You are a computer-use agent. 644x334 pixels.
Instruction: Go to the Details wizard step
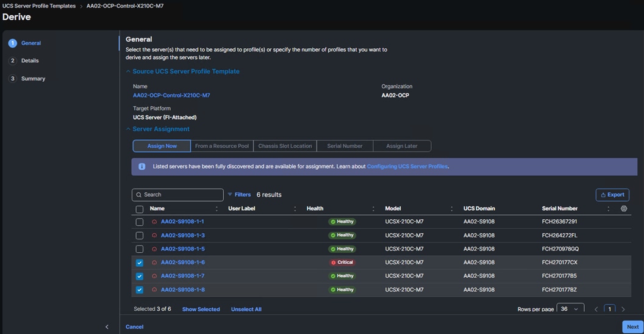pos(24,61)
